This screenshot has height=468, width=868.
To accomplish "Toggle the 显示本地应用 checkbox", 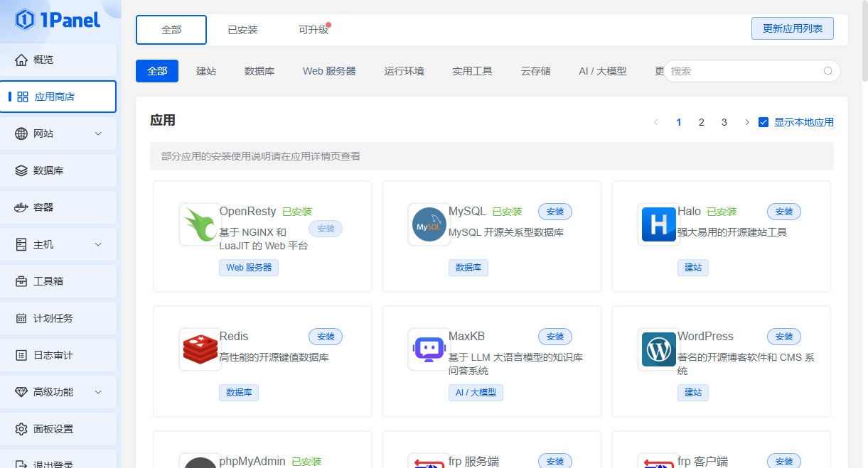I will (763, 122).
